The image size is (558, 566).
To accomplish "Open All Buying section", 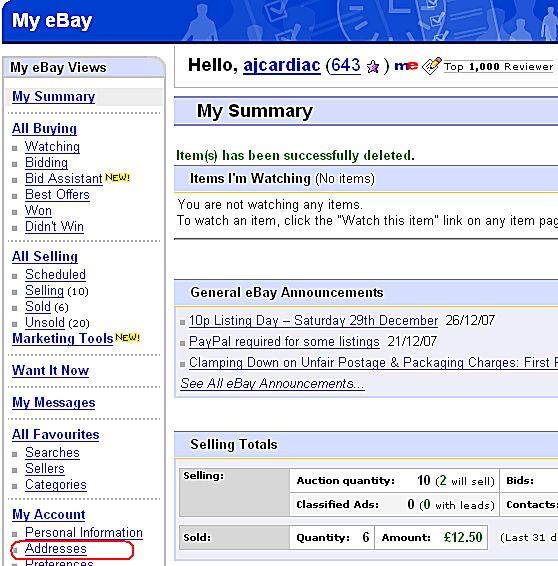I will click(x=44, y=129).
